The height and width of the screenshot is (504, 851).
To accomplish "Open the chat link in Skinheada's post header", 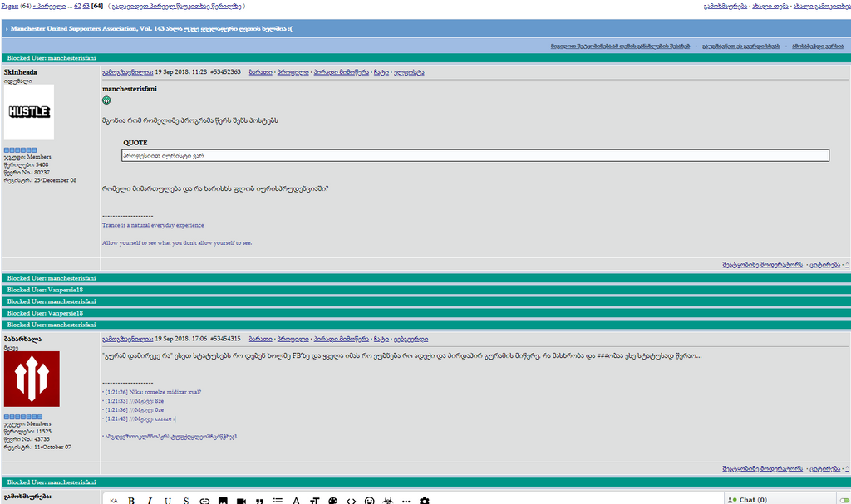I will pyautogui.click(x=381, y=72).
